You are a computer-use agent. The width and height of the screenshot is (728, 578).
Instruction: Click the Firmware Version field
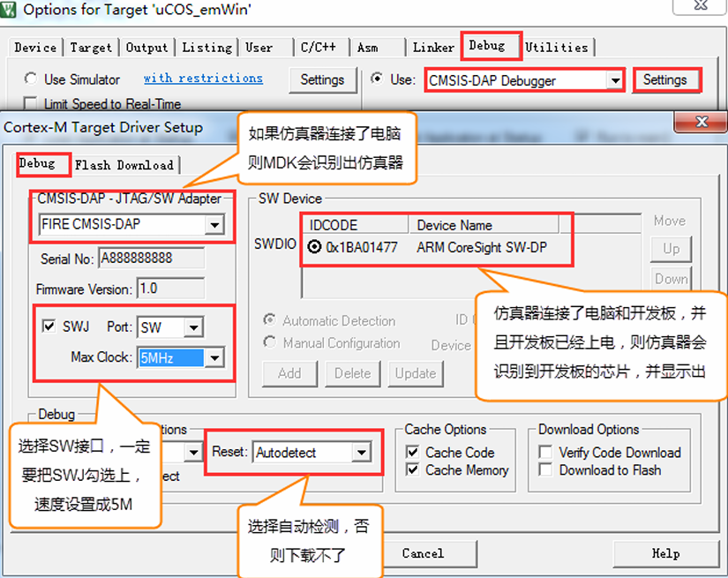(x=170, y=289)
